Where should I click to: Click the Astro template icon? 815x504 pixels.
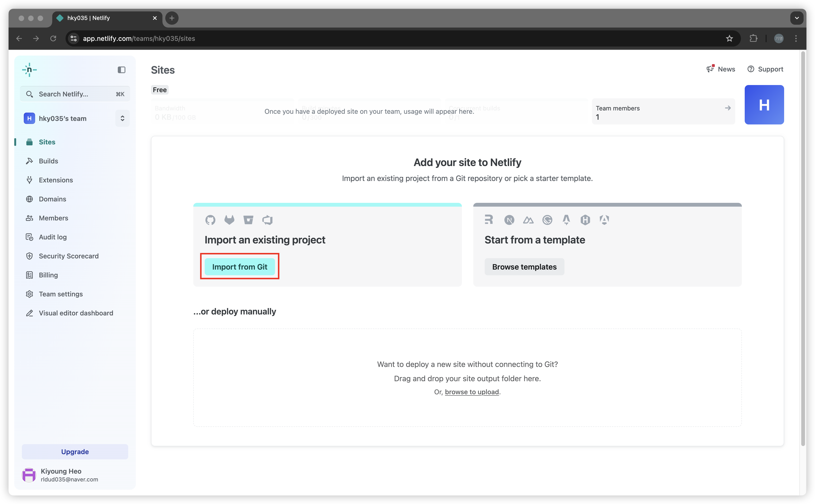pyautogui.click(x=566, y=220)
